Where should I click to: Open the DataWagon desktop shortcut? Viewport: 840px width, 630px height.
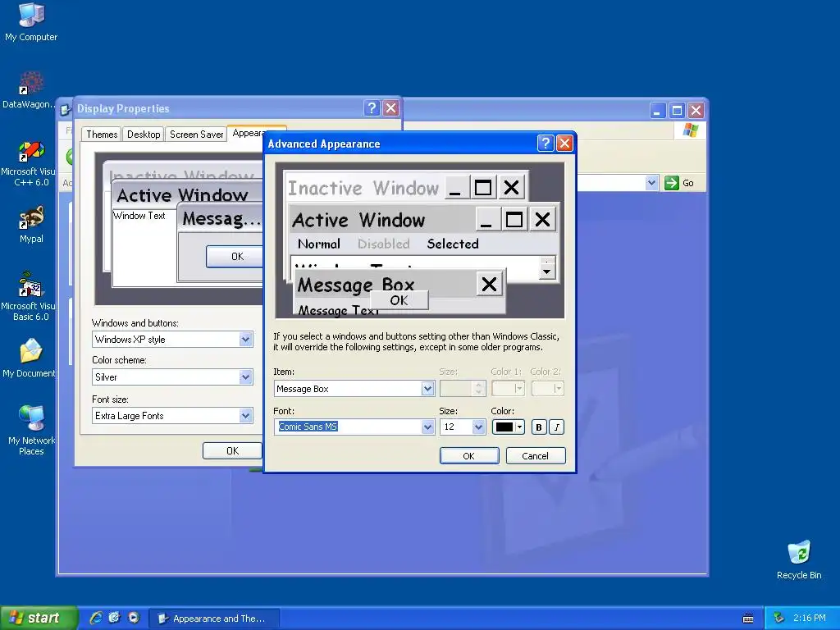coord(30,90)
